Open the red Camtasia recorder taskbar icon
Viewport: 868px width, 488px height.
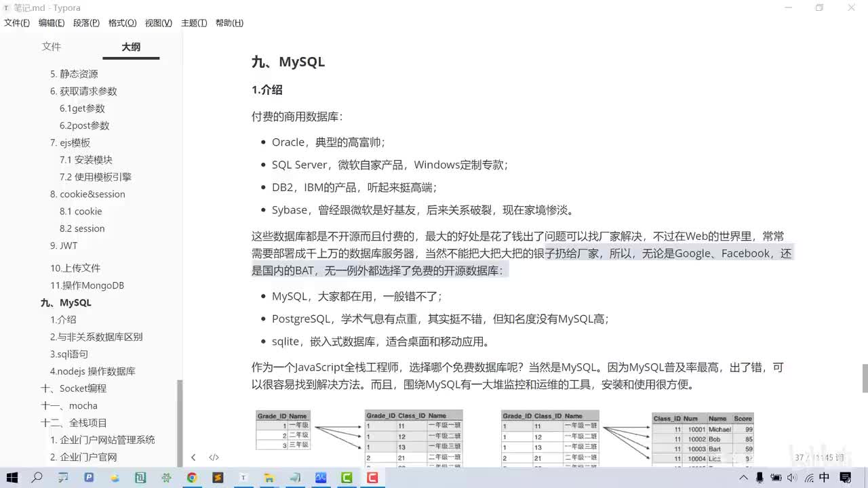pos(372,478)
